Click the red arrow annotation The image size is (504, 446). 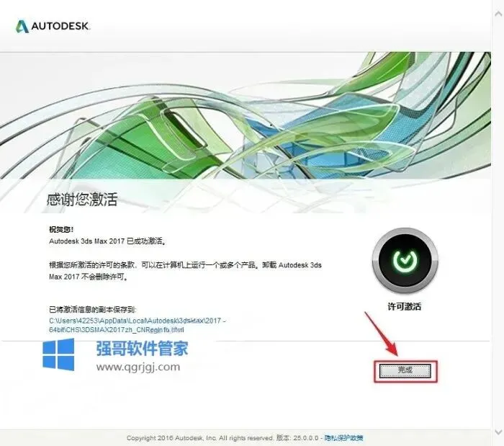(x=382, y=334)
